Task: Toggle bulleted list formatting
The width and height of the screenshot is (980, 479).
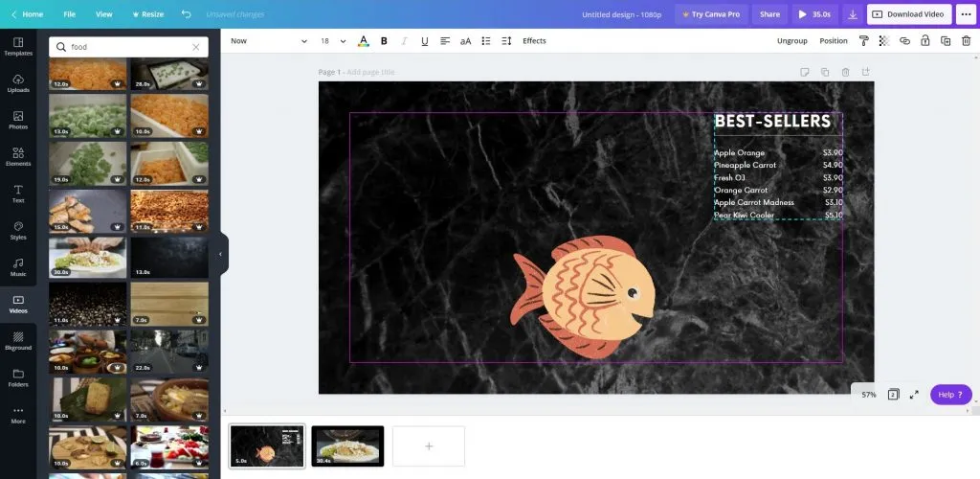Action: click(485, 40)
